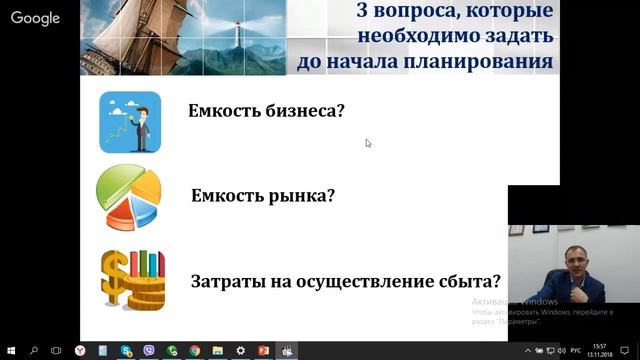Open Viber from the taskbar

click(x=149, y=351)
